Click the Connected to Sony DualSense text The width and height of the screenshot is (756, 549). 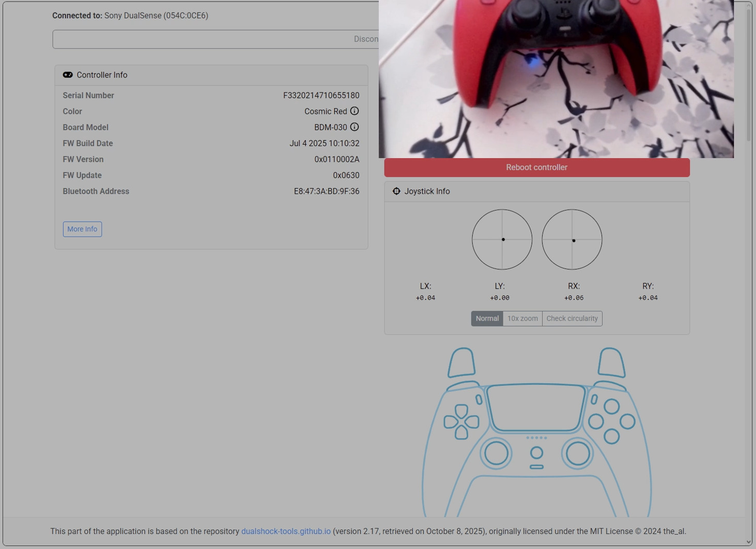(130, 15)
